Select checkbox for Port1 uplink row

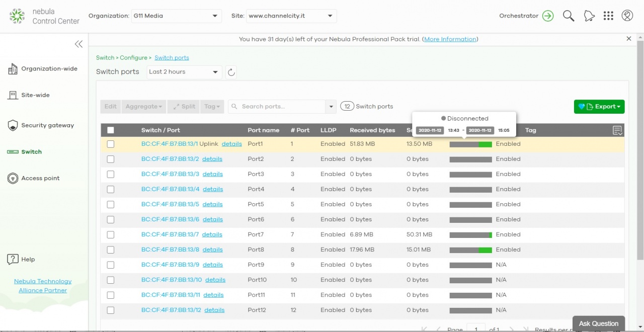click(x=111, y=144)
